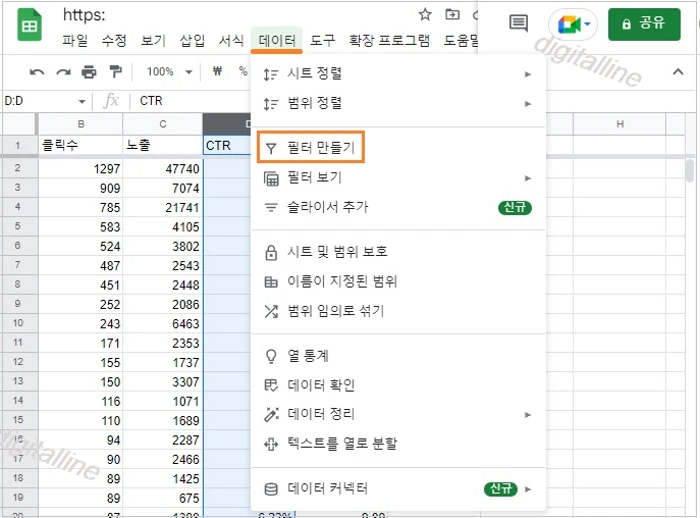Select 필터 만들기 text
Viewport: 700px width, 518px height.
(321, 147)
